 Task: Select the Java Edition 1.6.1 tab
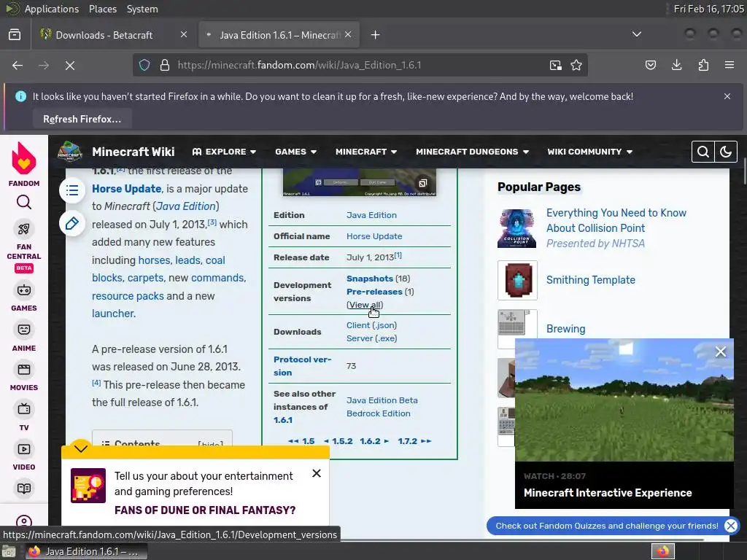coord(279,35)
